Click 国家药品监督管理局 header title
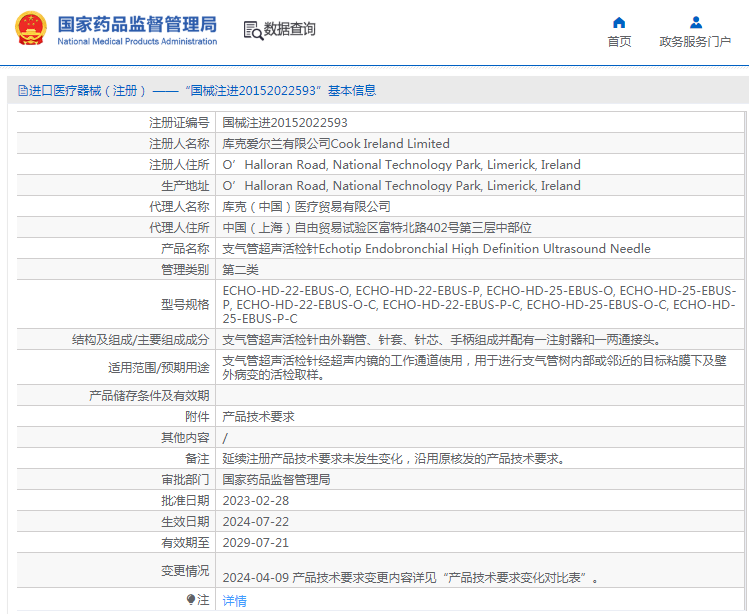Screen dimensions: 749x614 pyautogui.click(x=137, y=24)
